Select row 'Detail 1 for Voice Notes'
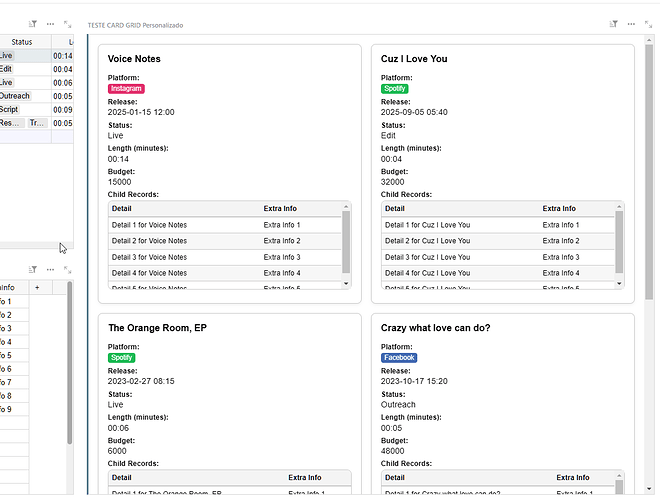The height and width of the screenshot is (500, 660). 225,225
